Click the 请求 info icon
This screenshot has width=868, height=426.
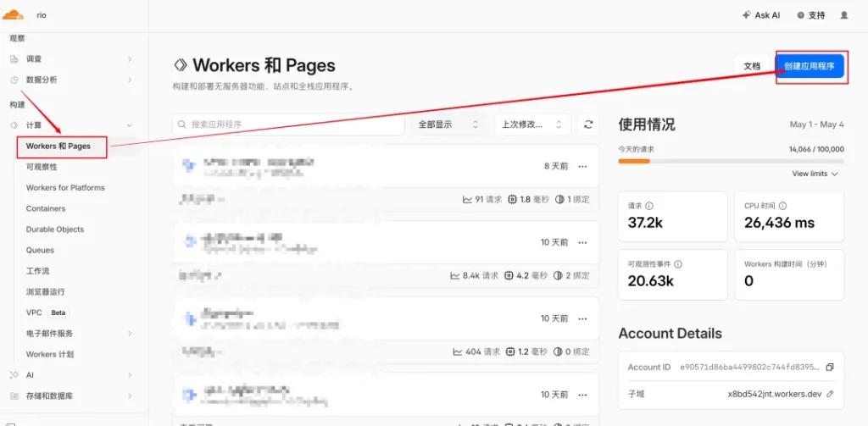649,206
